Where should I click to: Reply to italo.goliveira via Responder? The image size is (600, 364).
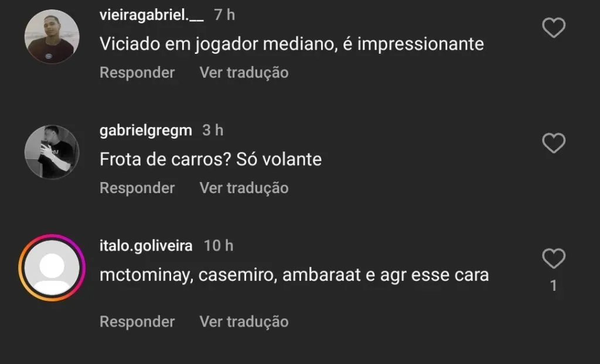[x=137, y=321]
